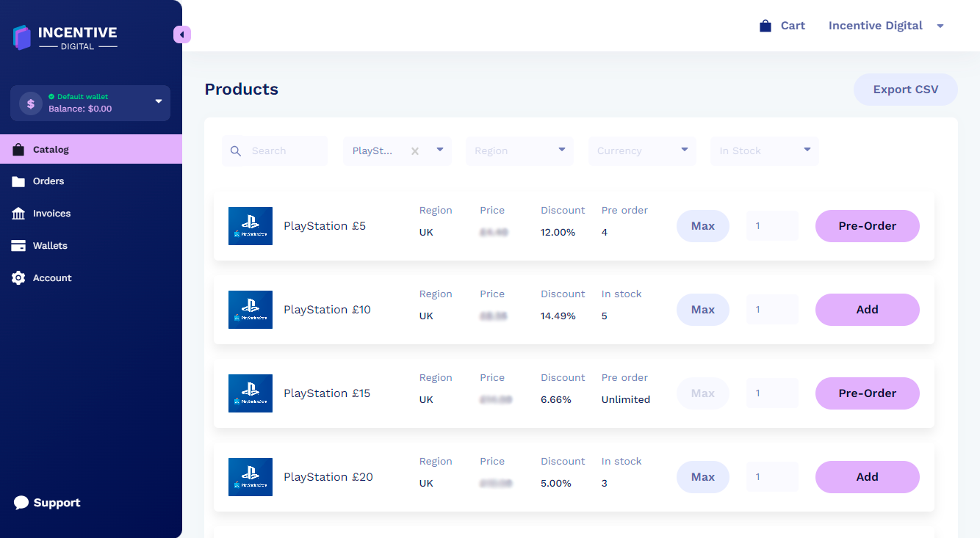The image size is (980, 538).
Task: Collapse the sidebar with the arrow toggle
Action: (181, 34)
